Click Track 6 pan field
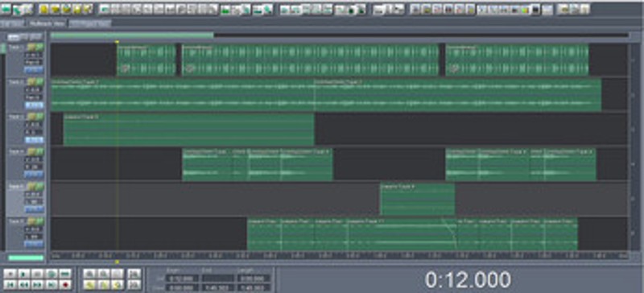Viewport: 644px width, 293px height. (x=34, y=237)
